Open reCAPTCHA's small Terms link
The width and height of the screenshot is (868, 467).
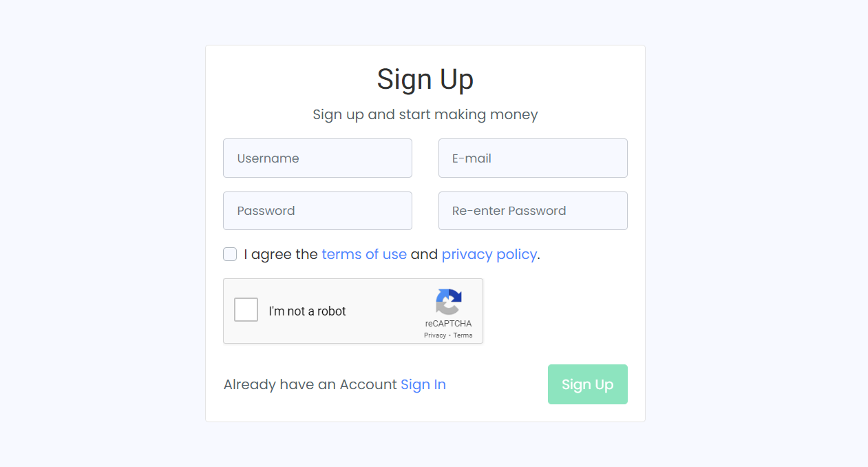[463, 335]
